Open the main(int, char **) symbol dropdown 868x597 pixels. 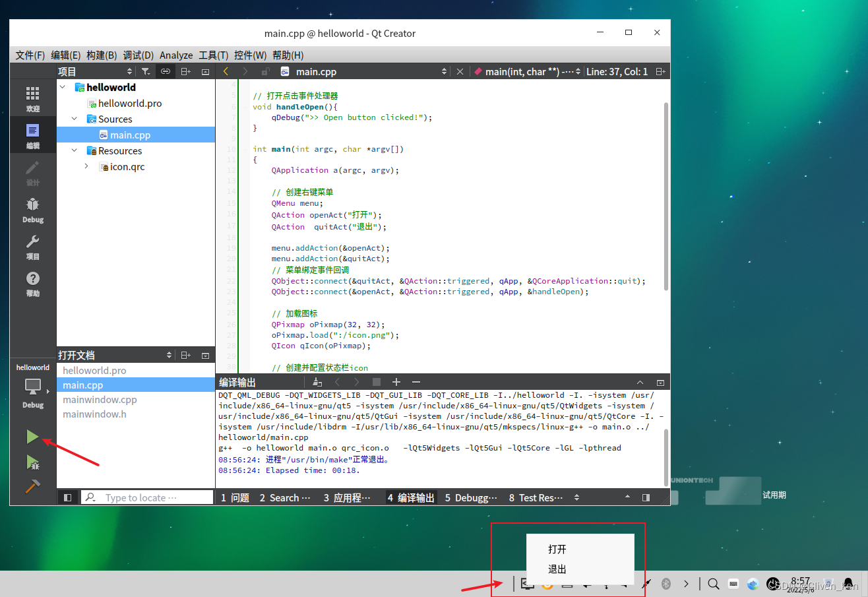point(528,71)
